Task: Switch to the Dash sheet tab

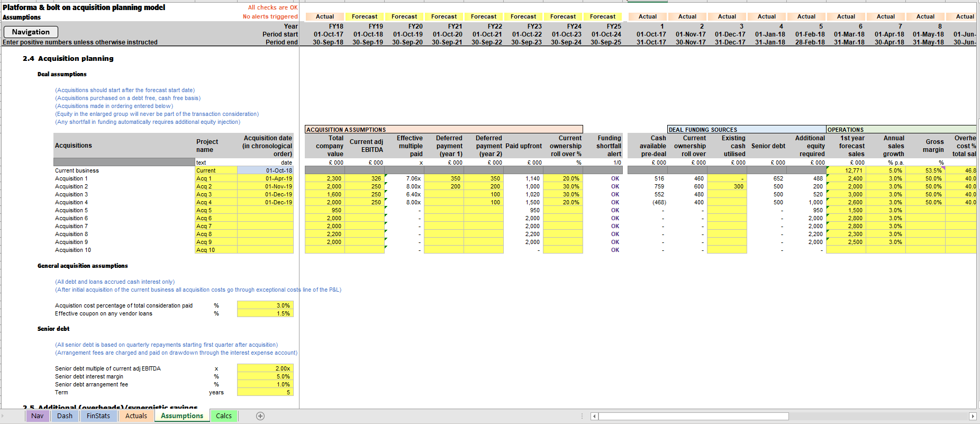Action: click(65, 416)
